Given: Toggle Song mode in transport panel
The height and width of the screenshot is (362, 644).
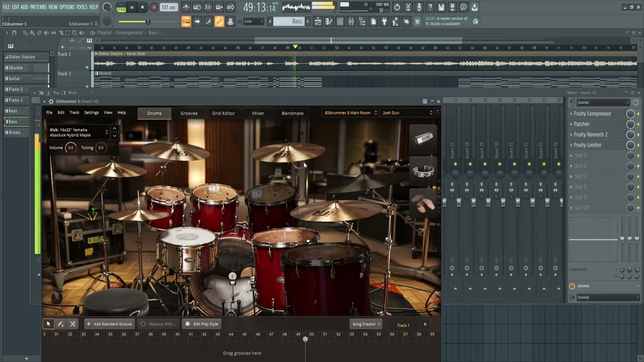Looking at the screenshot, I should pyautogui.click(x=121, y=8).
